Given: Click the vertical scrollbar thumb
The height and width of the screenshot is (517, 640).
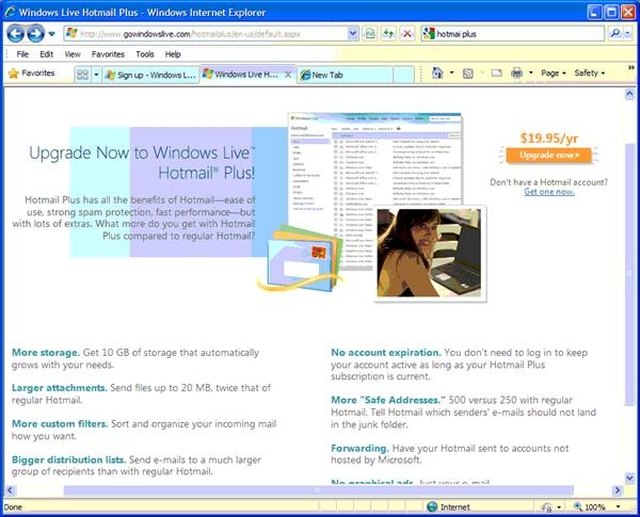Looking at the screenshot, I should coord(630,274).
